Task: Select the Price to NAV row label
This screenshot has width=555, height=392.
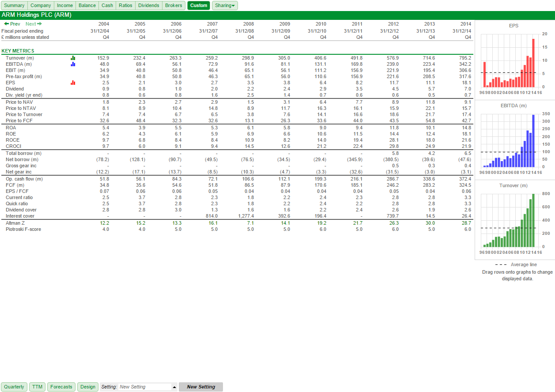Action: pos(19,102)
